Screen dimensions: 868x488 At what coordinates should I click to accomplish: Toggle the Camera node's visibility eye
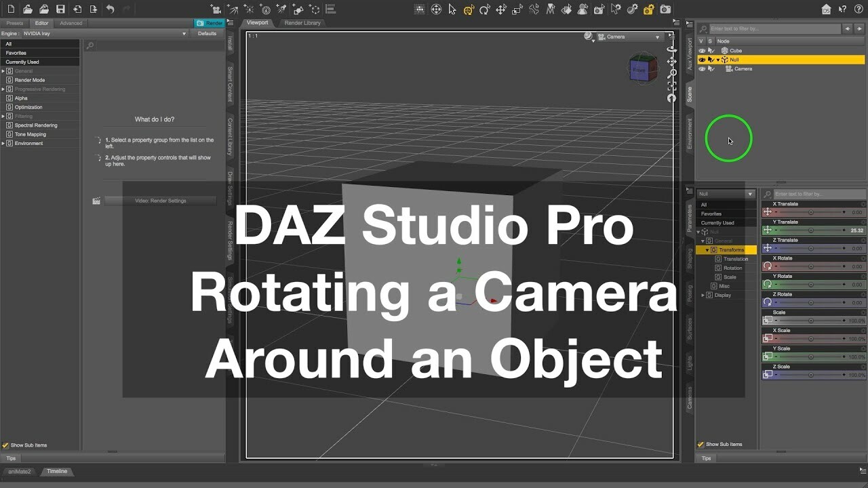[702, 68]
